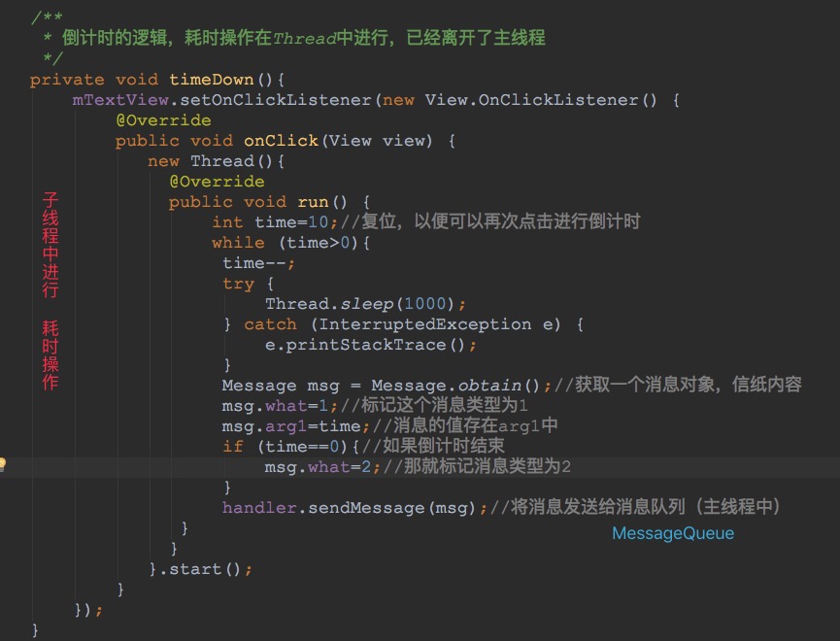
Task: Click mTextView in the setOnClickListener line
Action: 120,100
